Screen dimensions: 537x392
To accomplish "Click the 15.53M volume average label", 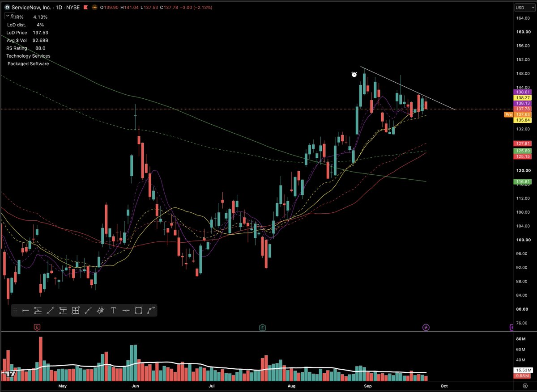I will click(523, 371).
